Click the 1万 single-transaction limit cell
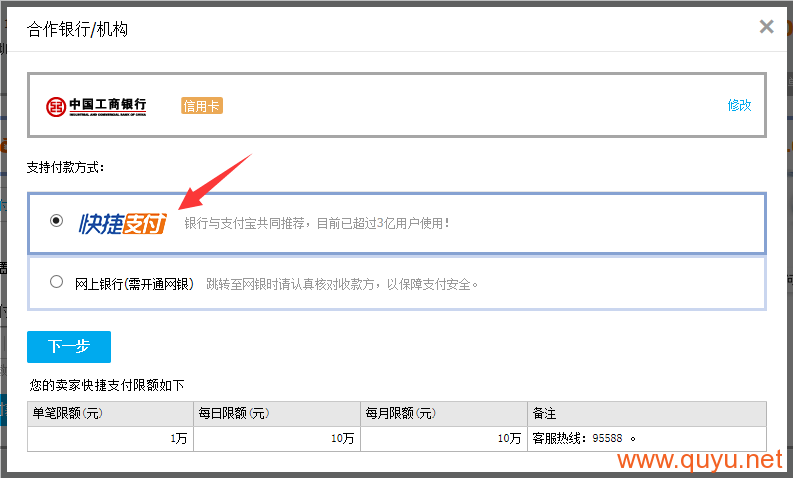 110,439
